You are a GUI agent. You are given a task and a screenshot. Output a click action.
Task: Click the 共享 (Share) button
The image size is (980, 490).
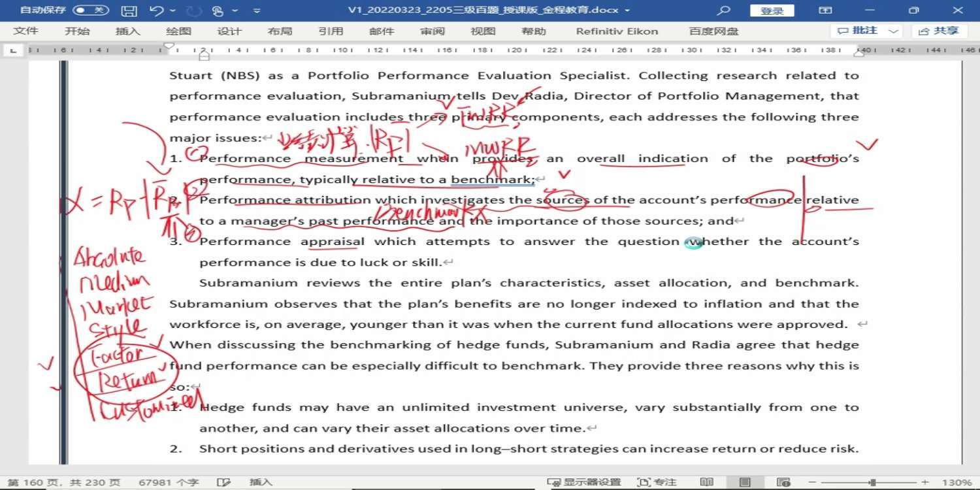pos(939,31)
